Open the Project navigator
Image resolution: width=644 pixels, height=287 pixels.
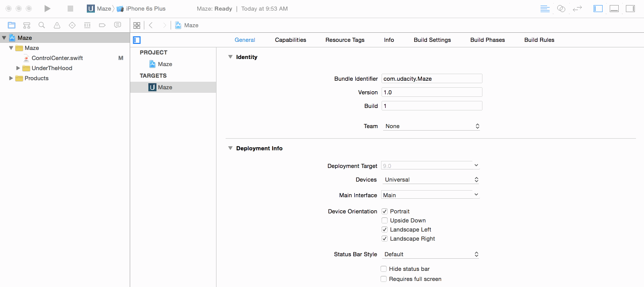(x=12, y=25)
